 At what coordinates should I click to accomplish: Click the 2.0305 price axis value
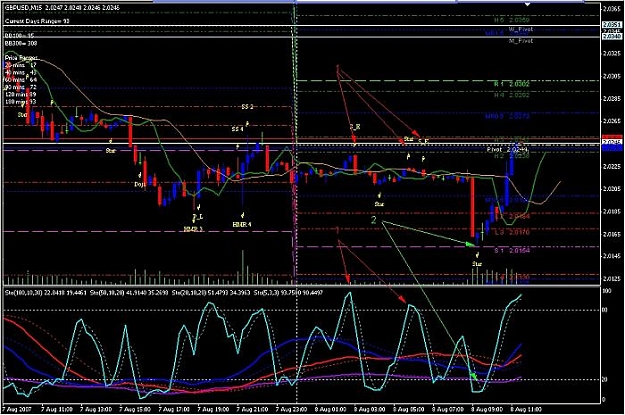[x=612, y=76]
